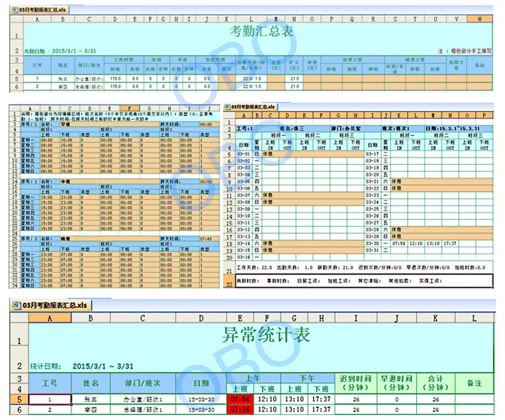The width and height of the screenshot is (505, 420).
Task: Click the red 07:56 cell in 张三's row
Action: tap(240, 399)
